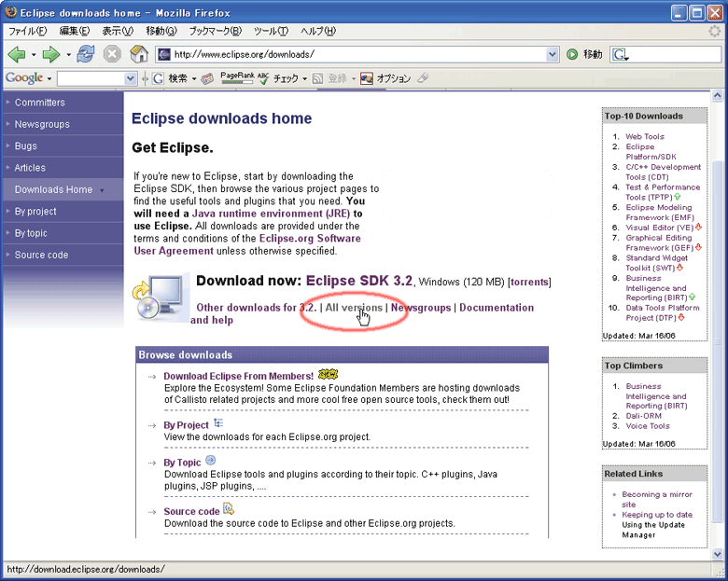Click the Stop loading icon
Image resolution: width=728 pixels, height=581 pixels.
point(112,54)
